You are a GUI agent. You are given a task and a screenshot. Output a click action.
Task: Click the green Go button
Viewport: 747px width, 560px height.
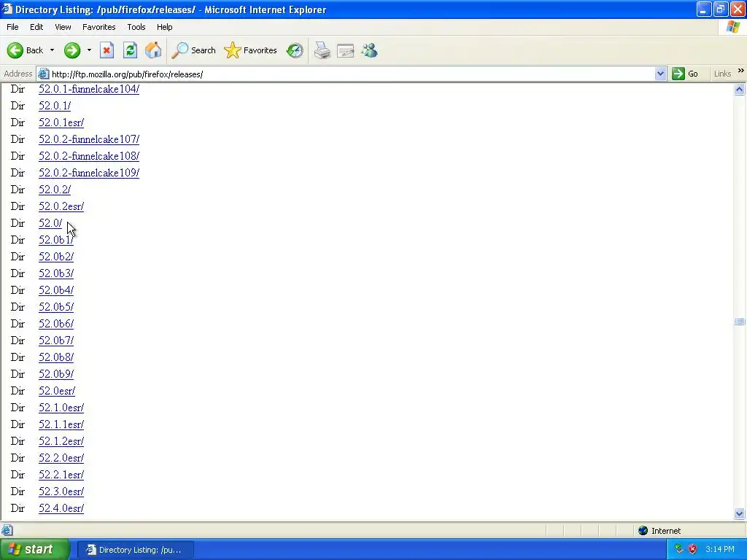685,74
